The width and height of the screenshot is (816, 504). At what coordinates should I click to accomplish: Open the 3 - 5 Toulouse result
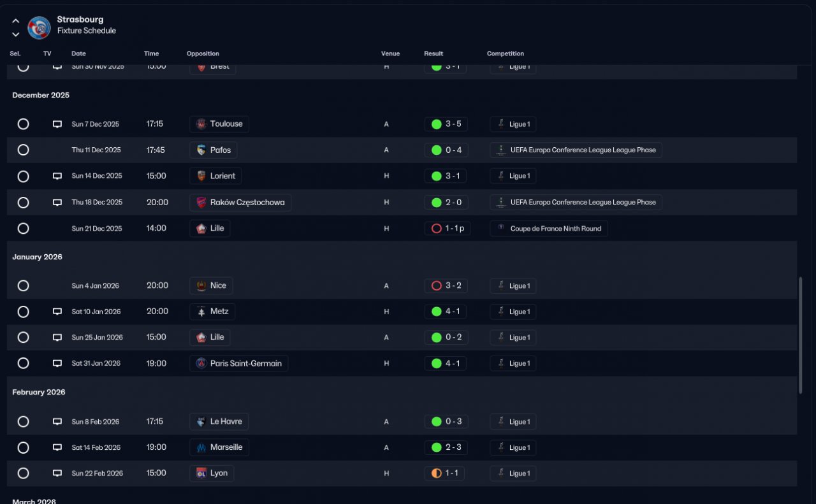point(446,124)
